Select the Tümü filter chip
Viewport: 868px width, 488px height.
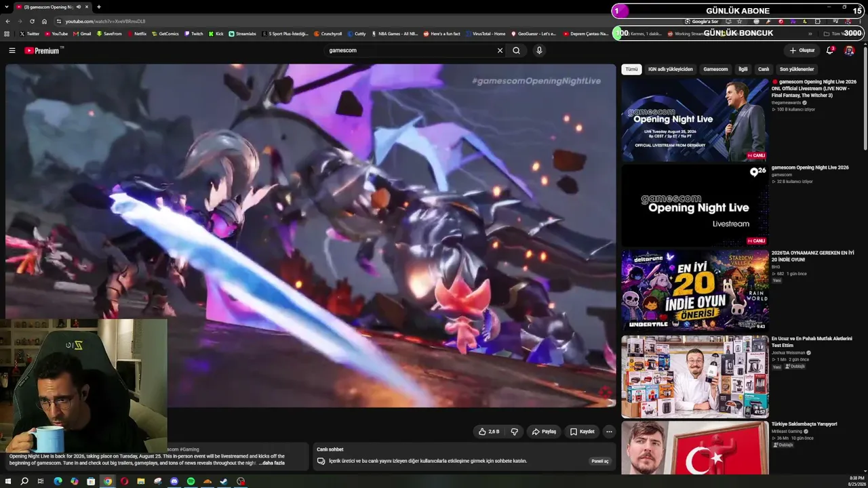(x=631, y=69)
